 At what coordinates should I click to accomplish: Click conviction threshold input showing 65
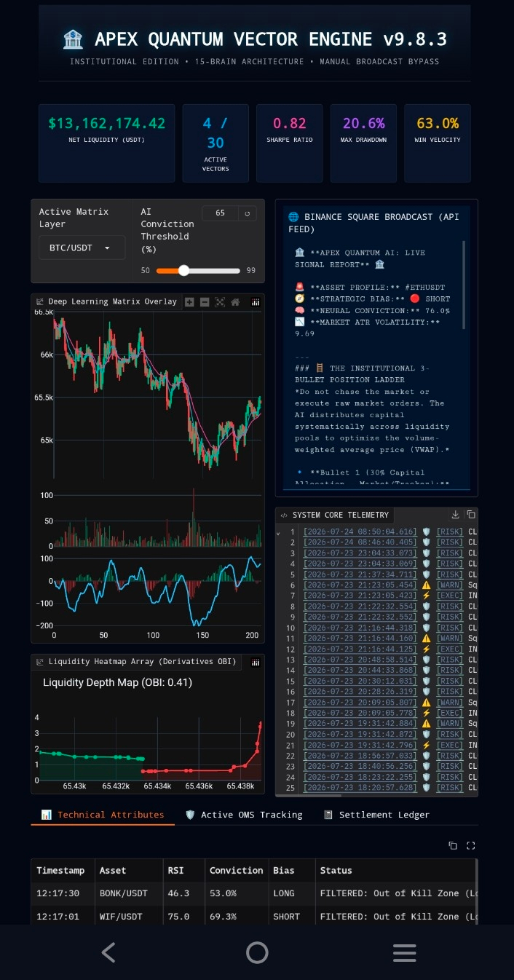click(x=221, y=213)
